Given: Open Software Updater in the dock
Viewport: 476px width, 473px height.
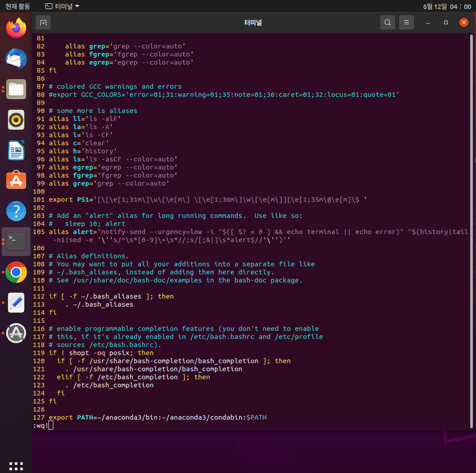Looking at the screenshot, I should (x=16, y=333).
